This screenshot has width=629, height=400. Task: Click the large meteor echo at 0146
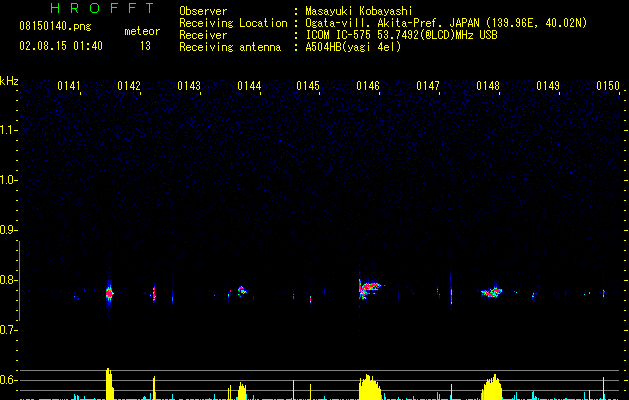[369, 290]
